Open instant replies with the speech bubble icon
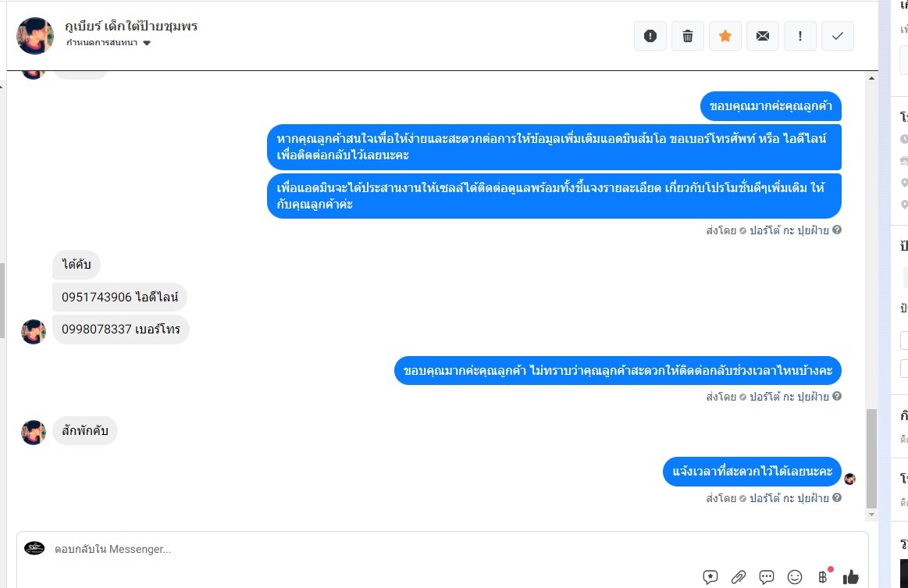The width and height of the screenshot is (908, 588). click(766, 577)
